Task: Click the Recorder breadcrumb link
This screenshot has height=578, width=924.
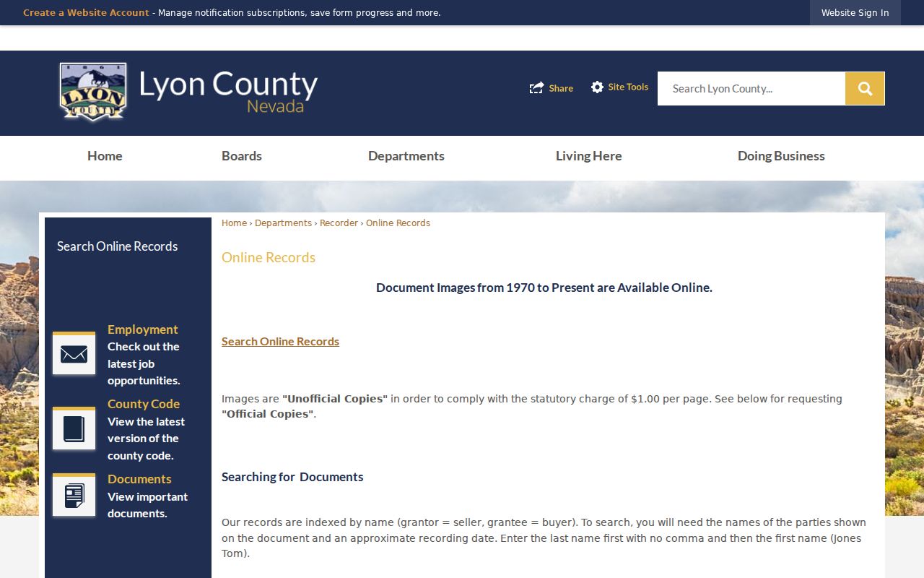Action: pyautogui.click(x=339, y=223)
